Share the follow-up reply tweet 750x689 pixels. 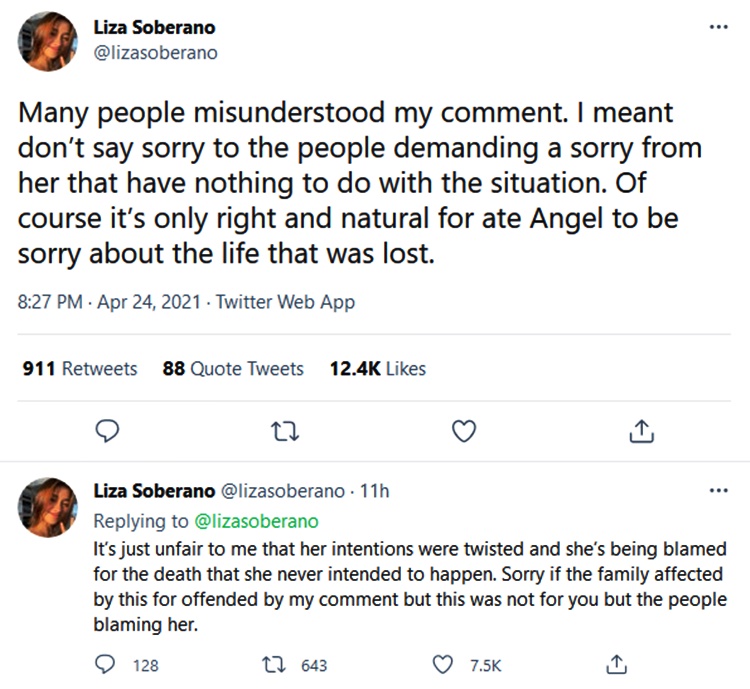[x=617, y=664]
